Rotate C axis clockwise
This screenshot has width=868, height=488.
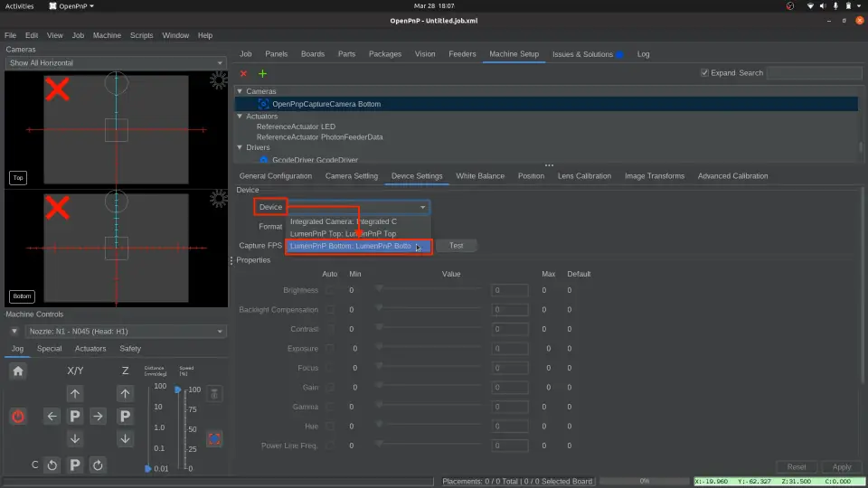pos(98,465)
